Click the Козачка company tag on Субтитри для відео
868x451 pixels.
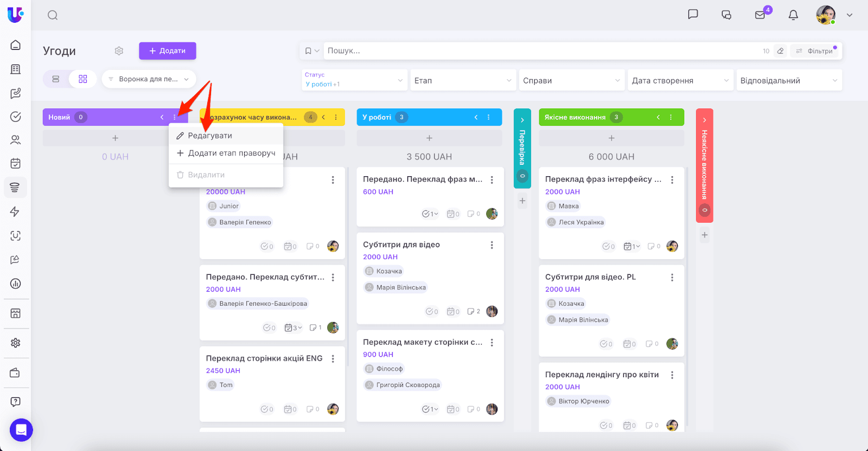(383, 271)
